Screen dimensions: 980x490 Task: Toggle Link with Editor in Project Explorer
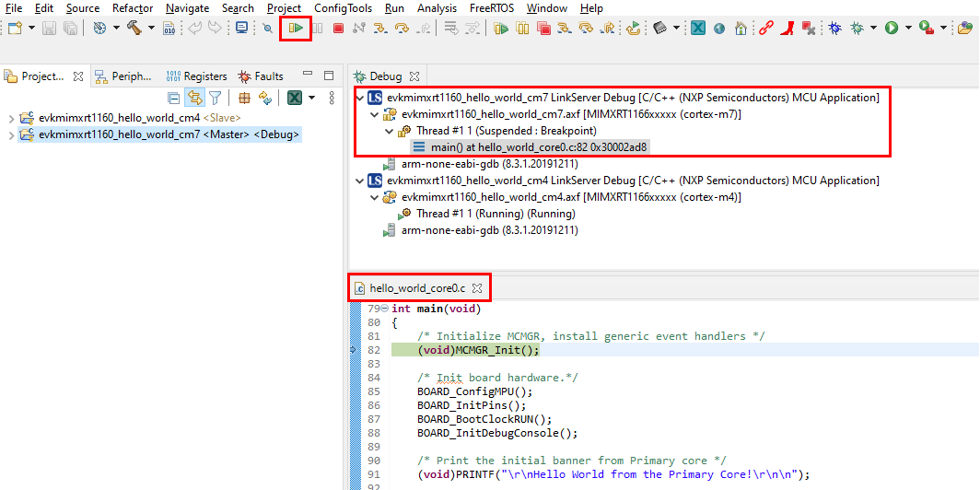194,98
